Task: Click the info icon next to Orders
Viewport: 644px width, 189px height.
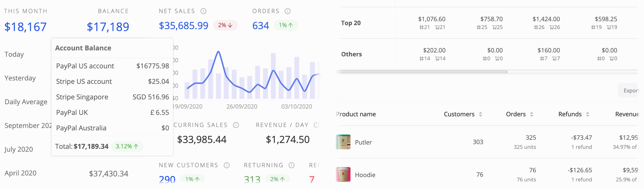Action: [x=287, y=11]
